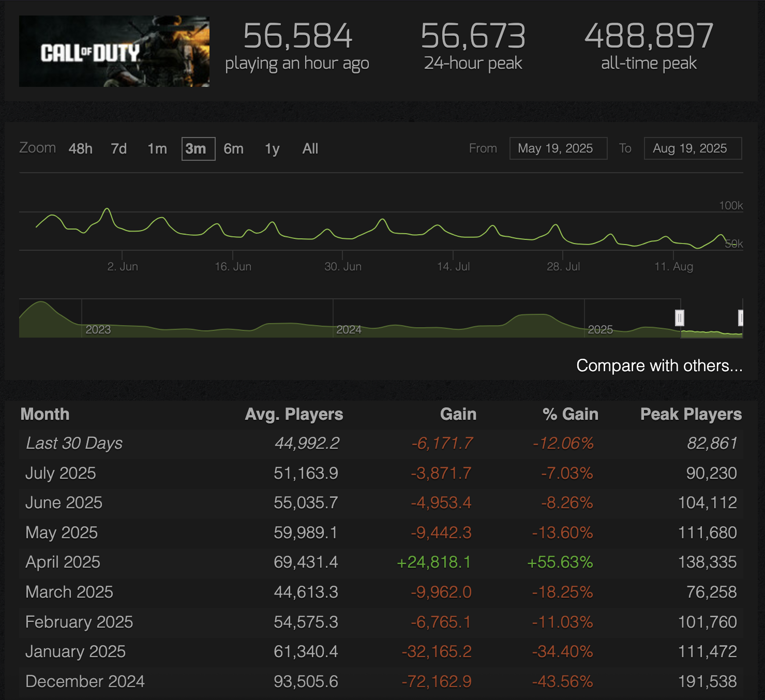Click the percent gain value -12.06%
The image size is (765, 700).
pyautogui.click(x=563, y=443)
